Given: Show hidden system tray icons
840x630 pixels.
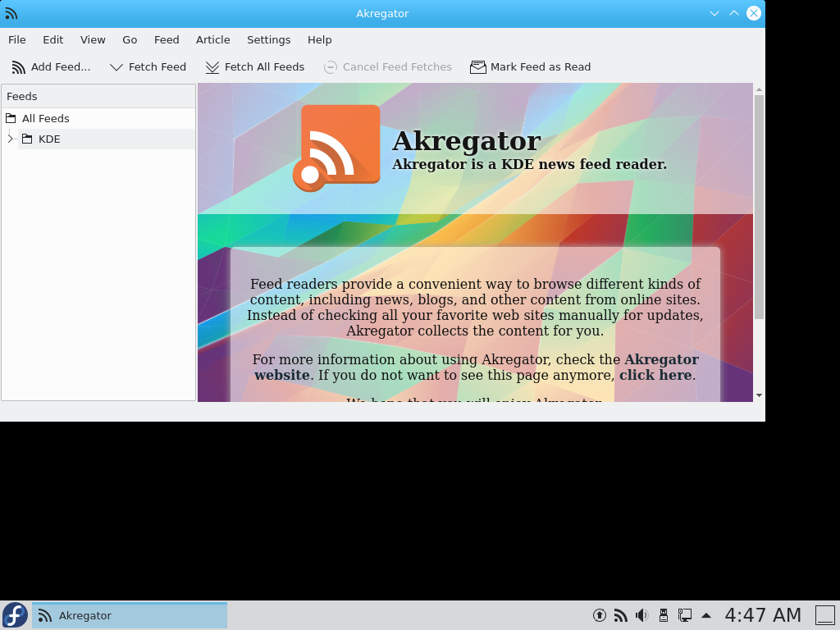Looking at the screenshot, I should pos(706,615).
